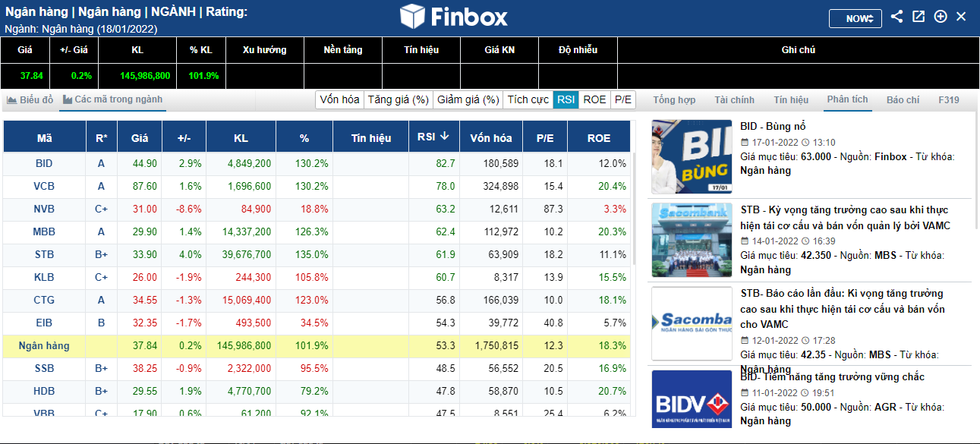
Task: Click the Ghi chú header cell
Action: [798, 50]
